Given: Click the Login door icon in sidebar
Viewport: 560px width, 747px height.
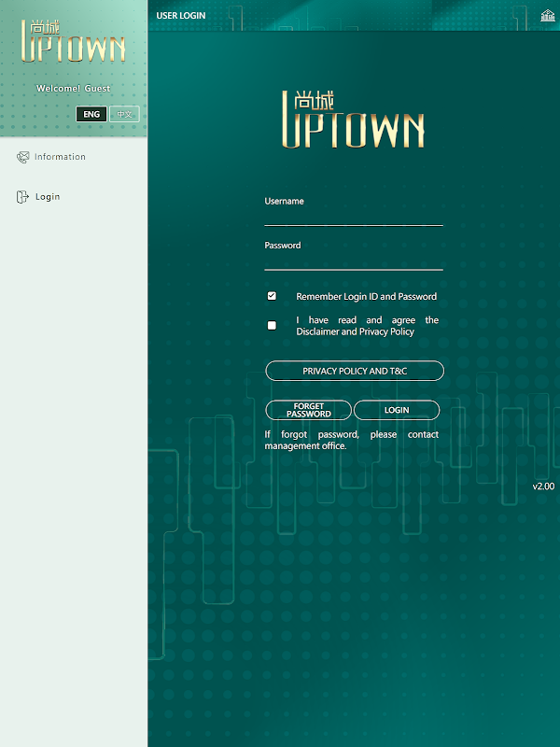Looking at the screenshot, I should coord(22,197).
